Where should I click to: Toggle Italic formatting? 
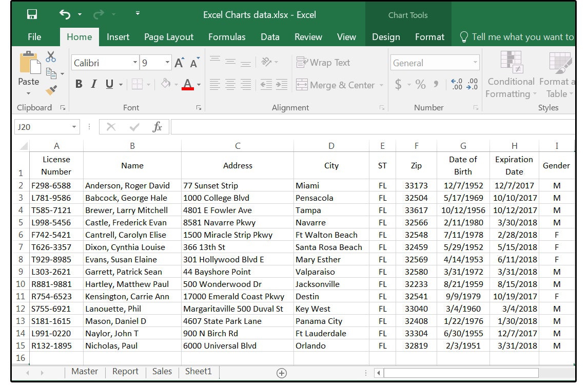(93, 85)
